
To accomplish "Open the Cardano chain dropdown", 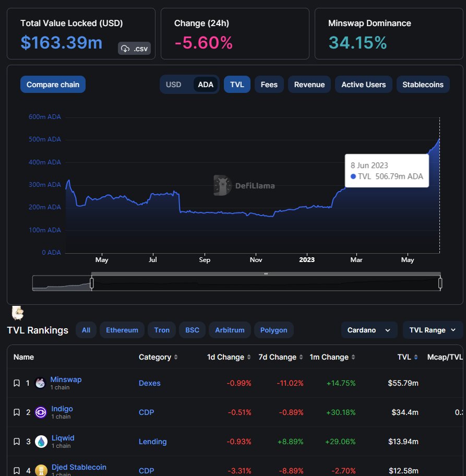I will [369, 330].
